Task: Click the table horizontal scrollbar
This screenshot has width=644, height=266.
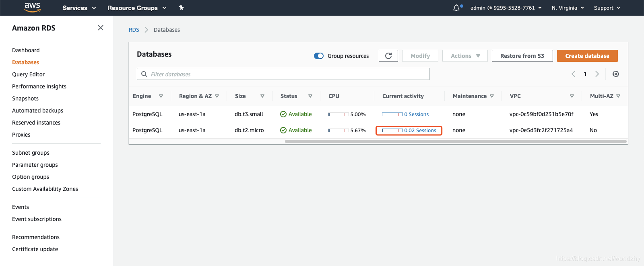Action: tap(456, 141)
